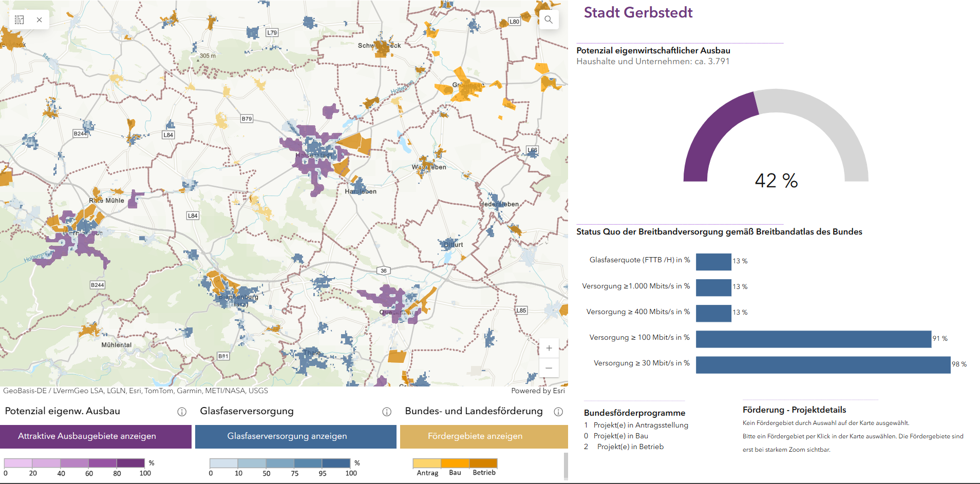Click the 91 % Versorgung ≥ 100 Mbit/s bar
This screenshot has height=484, width=980.
[813, 339]
